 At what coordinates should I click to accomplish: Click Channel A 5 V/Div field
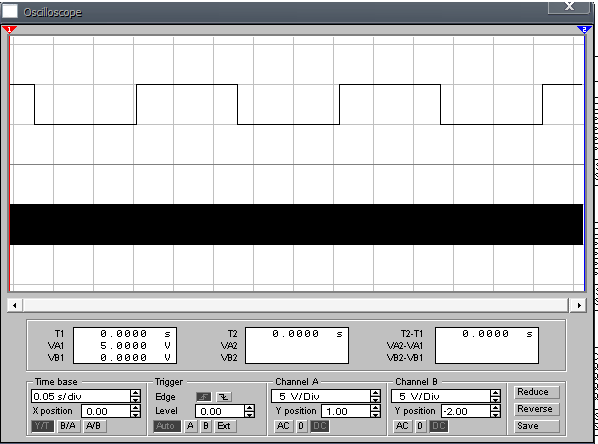pos(321,396)
